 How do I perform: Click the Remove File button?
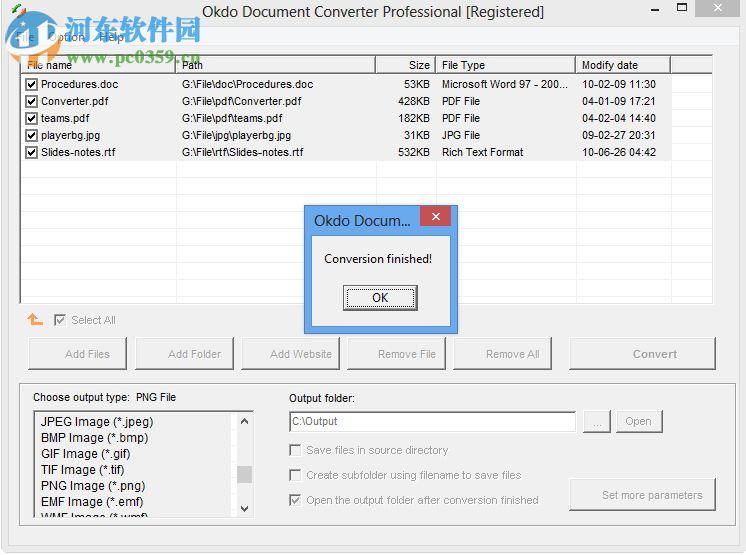tap(397, 354)
